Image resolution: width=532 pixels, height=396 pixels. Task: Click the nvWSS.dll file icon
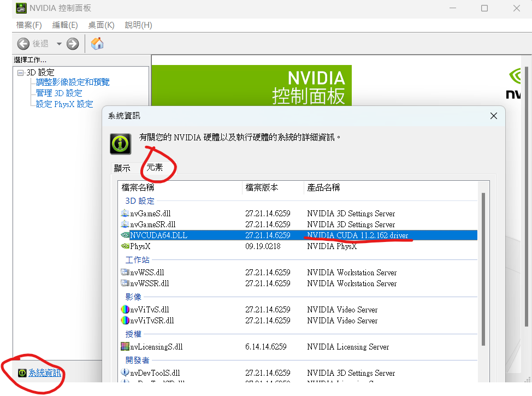pyautogui.click(x=125, y=272)
